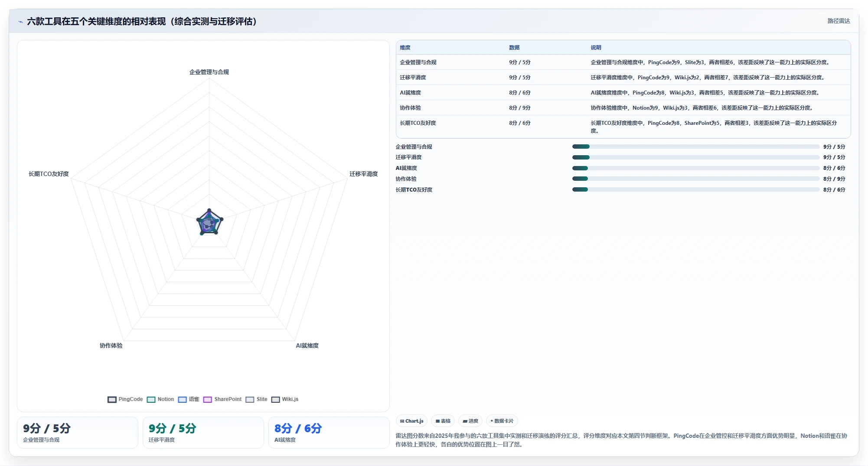Open the 迁移平滑度 data card
The height and width of the screenshot is (466, 868).
(x=203, y=433)
